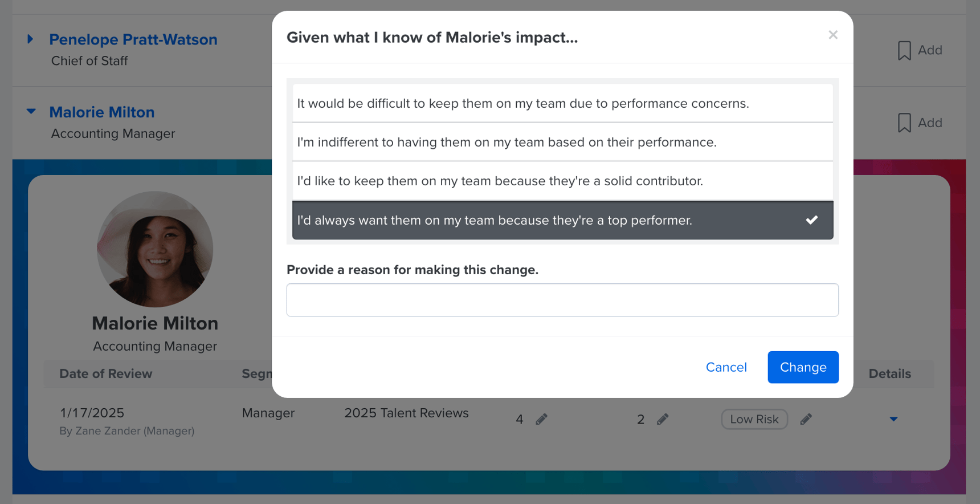Expand the Penelope Pratt-Watson row
This screenshot has height=504, width=980.
pyautogui.click(x=30, y=39)
